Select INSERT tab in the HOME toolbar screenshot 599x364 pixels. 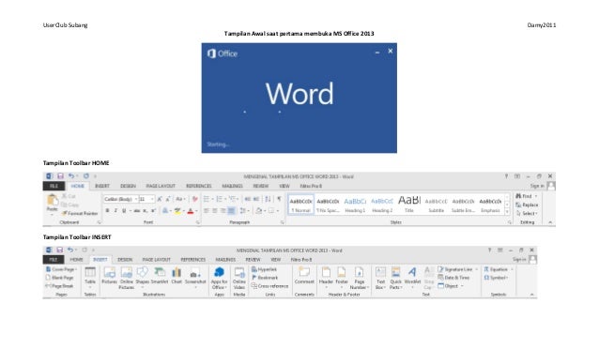click(x=102, y=186)
